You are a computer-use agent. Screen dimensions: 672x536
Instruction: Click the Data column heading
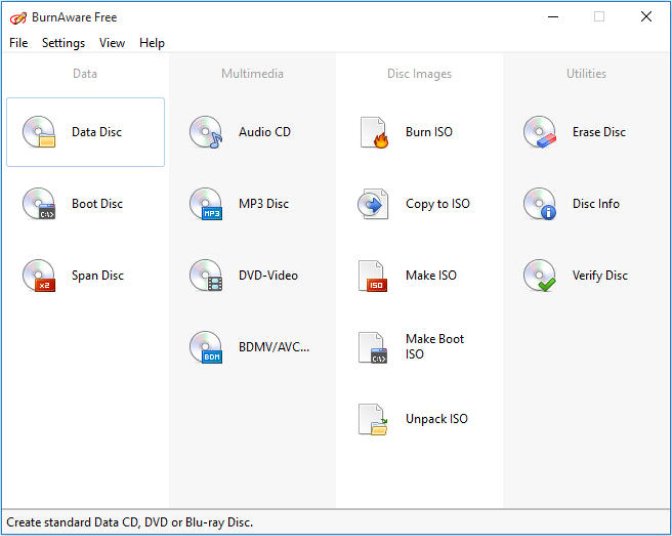click(x=85, y=74)
